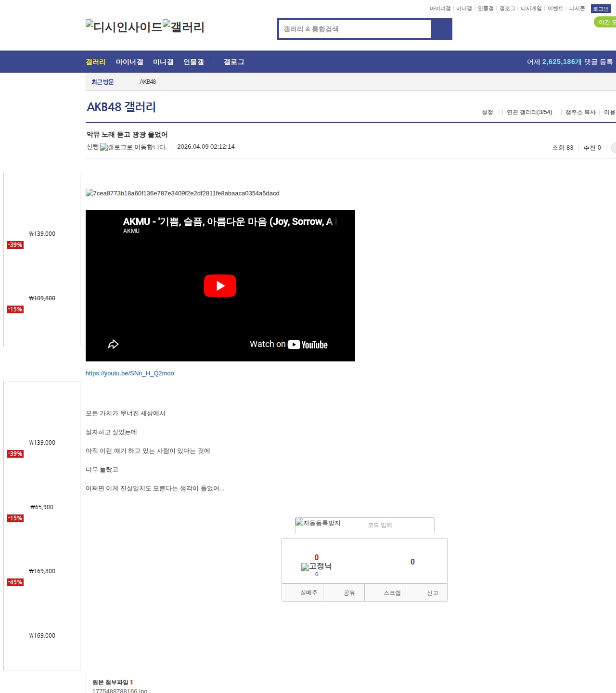
Task: Click the broken post image thumbnail
Action: 182,193
